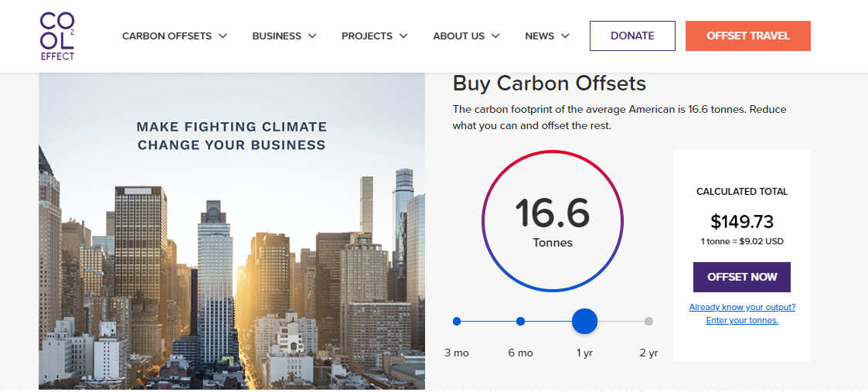Open the About Us menu

pyautogui.click(x=459, y=36)
